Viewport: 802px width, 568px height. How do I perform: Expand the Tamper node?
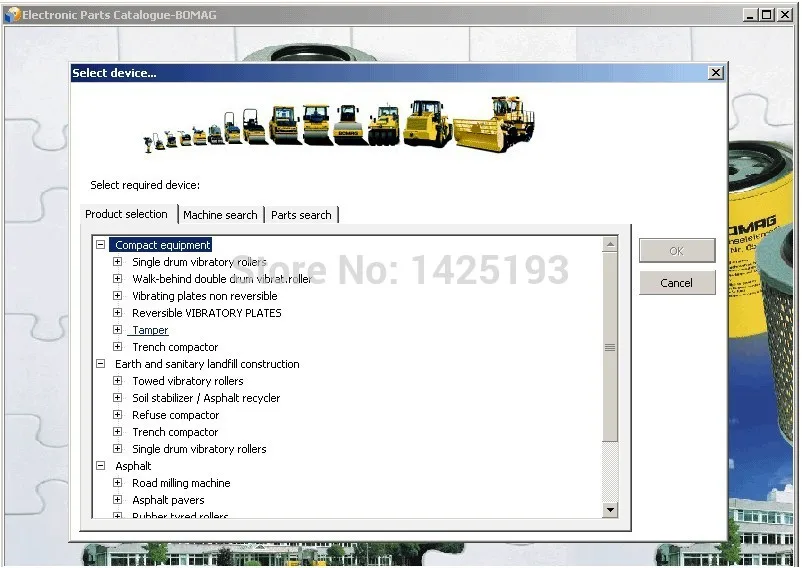(x=118, y=330)
